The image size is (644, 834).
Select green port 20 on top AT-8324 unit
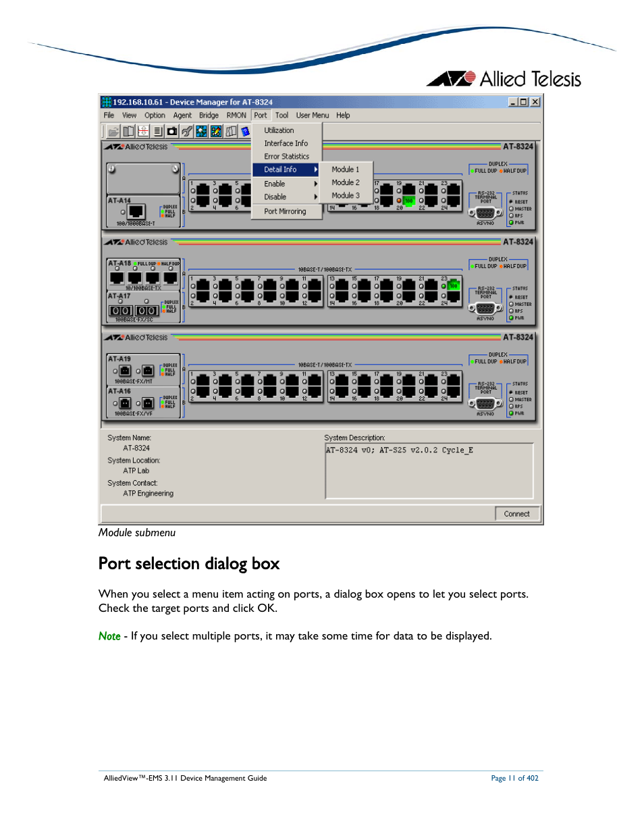pyautogui.click(x=408, y=201)
